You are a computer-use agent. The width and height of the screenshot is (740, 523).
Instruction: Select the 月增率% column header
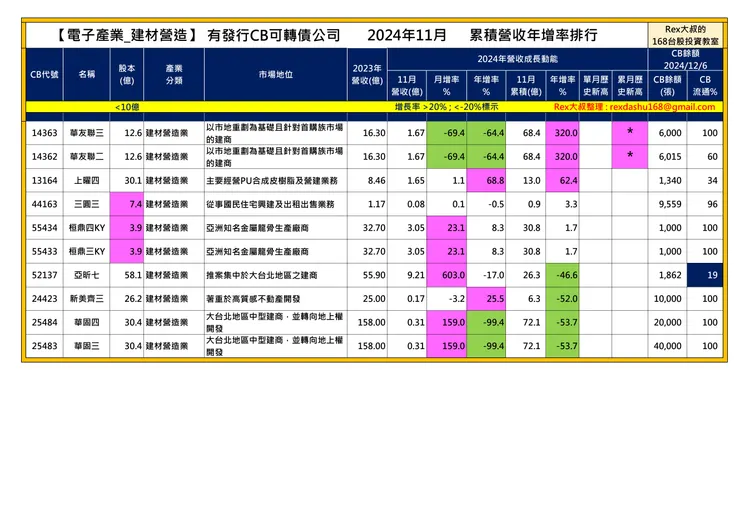point(446,85)
